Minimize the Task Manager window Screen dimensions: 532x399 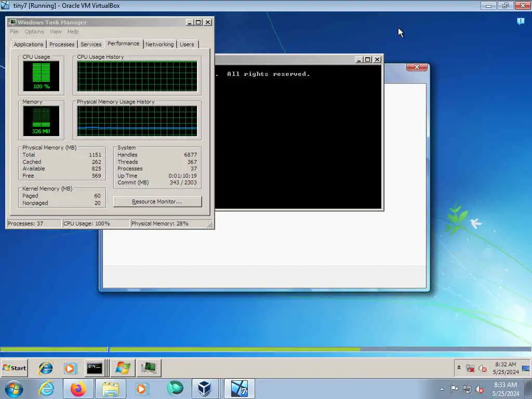coord(190,22)
